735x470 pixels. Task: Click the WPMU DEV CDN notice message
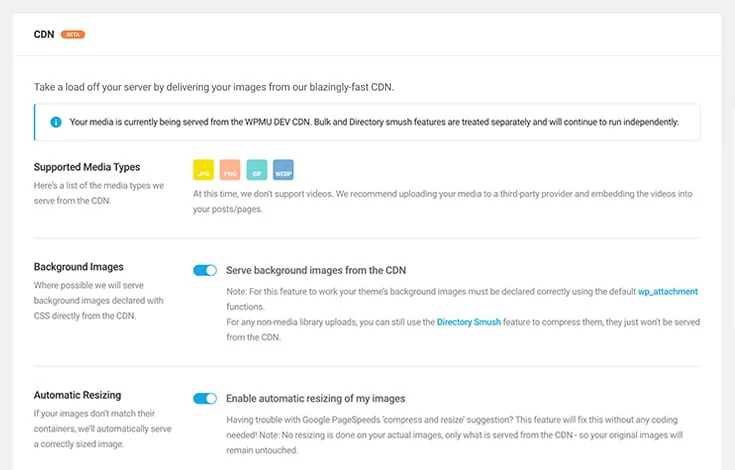(374, 122)
